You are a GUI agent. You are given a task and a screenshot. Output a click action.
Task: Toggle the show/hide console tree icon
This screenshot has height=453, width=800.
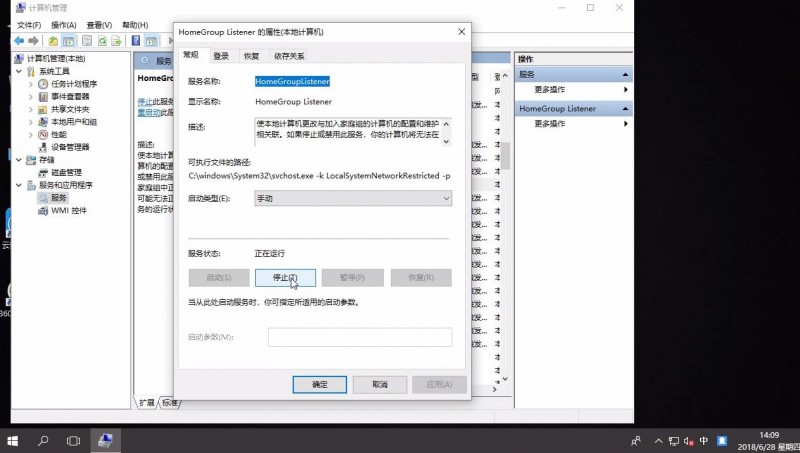point(68,41)
